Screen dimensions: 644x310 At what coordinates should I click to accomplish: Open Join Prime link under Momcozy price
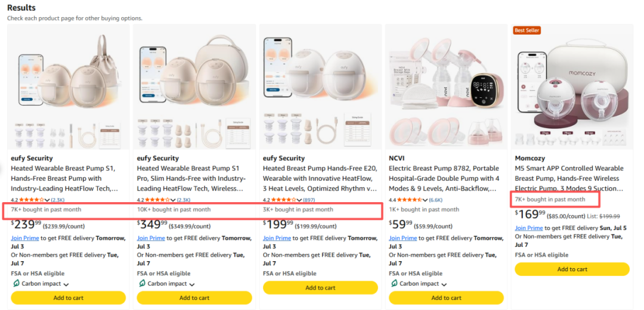(x=528, y=228)
